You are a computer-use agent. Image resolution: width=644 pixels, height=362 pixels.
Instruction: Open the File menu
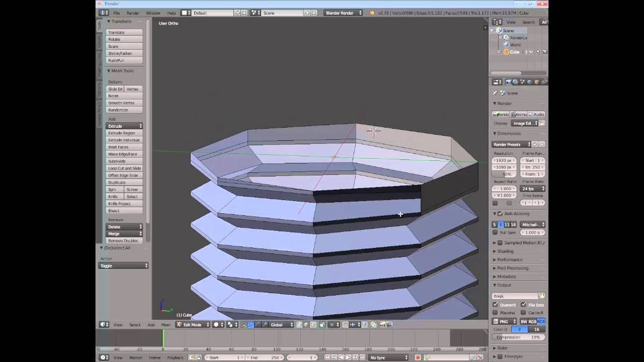(116, 12)
